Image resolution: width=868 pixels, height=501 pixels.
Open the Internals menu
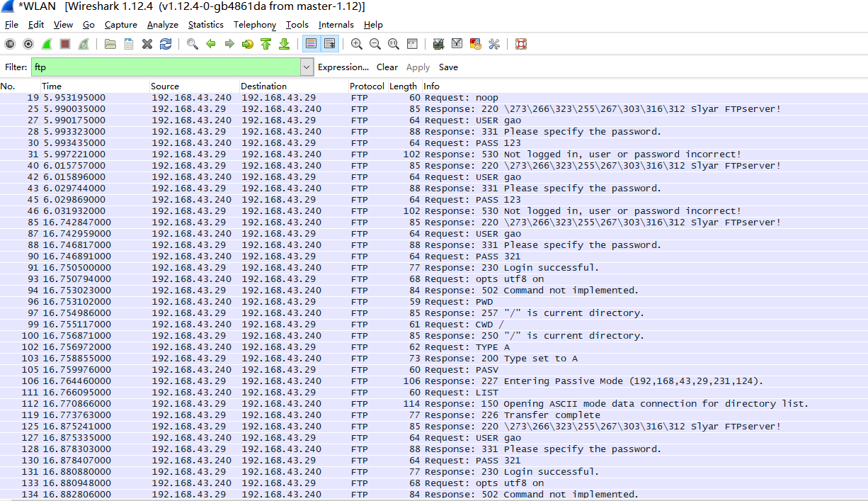pyautogui.click(x=336, y=25)
